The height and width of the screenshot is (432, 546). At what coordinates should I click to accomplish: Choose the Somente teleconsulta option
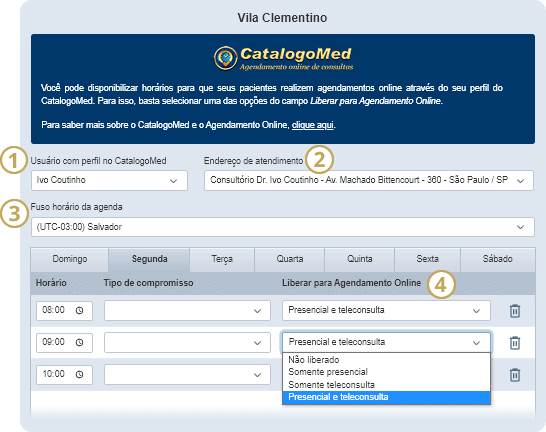[386, 385]
